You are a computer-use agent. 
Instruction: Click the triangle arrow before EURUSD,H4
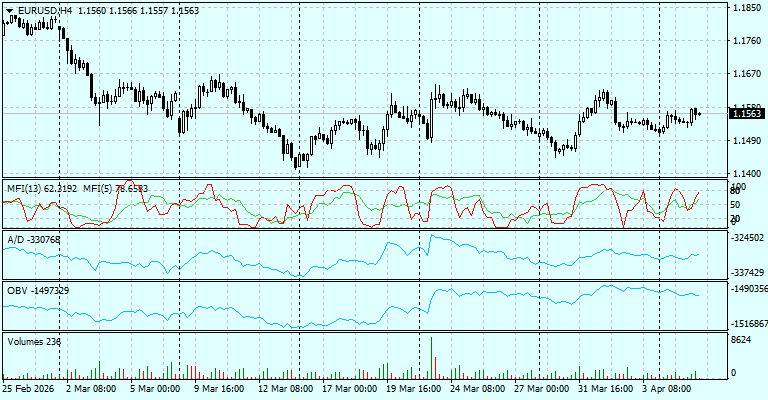tap(9, 10)
